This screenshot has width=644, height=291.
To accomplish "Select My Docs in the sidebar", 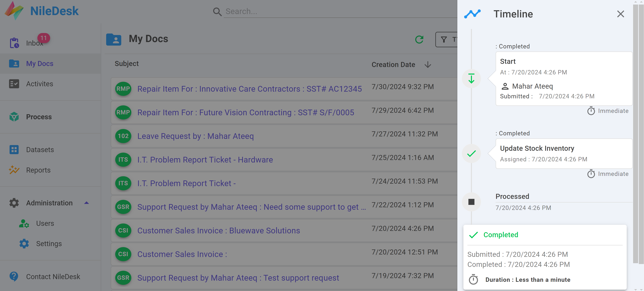I will coord(50,63).
